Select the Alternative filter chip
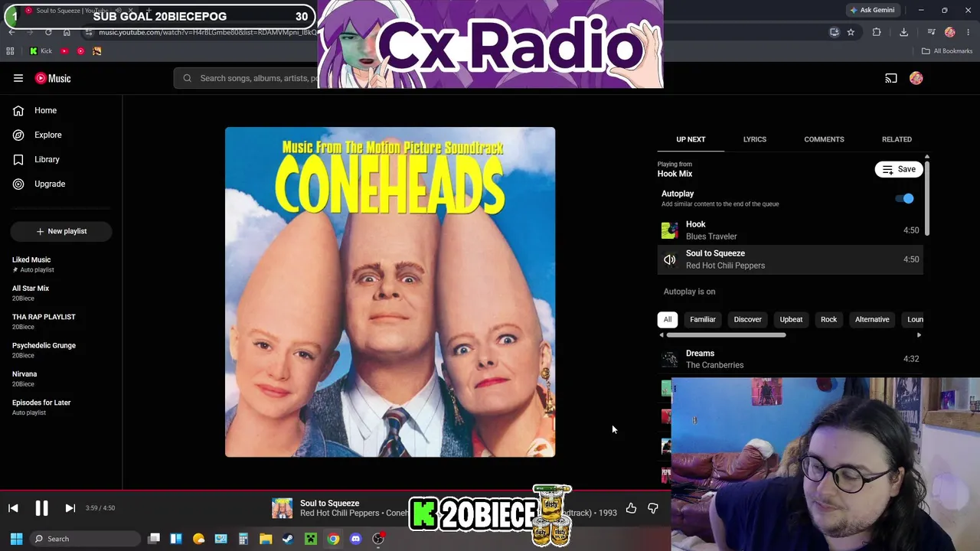 click(872, 319)
